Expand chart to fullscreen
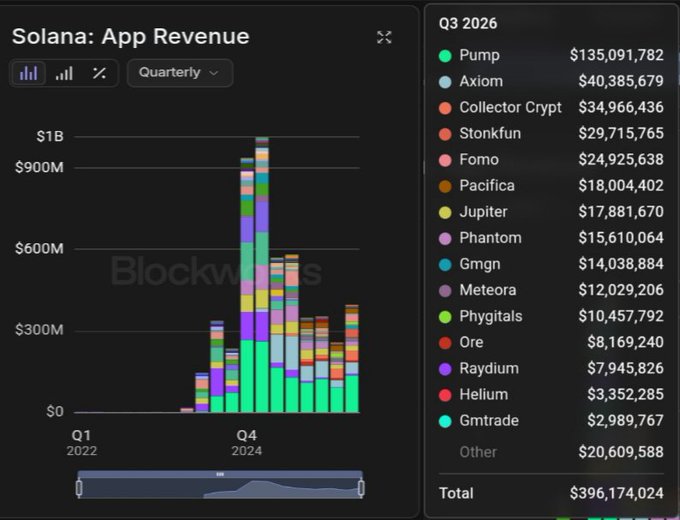This screenshot has height=520, width=680. 384,37
